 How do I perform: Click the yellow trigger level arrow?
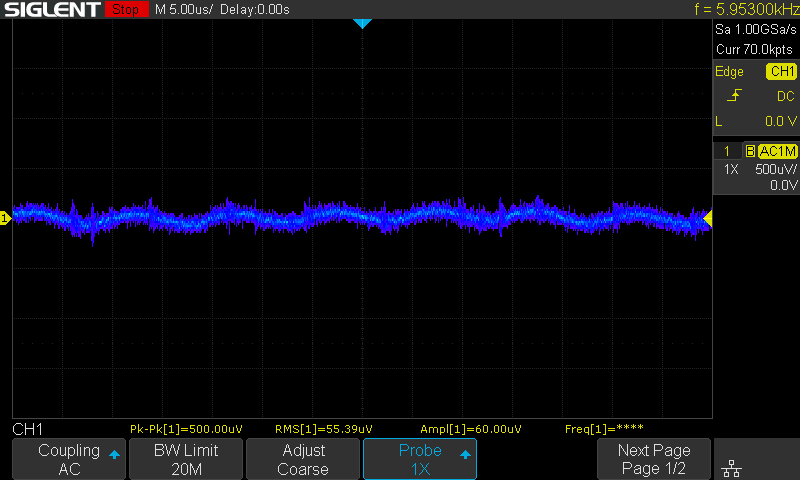coord(708,218)
